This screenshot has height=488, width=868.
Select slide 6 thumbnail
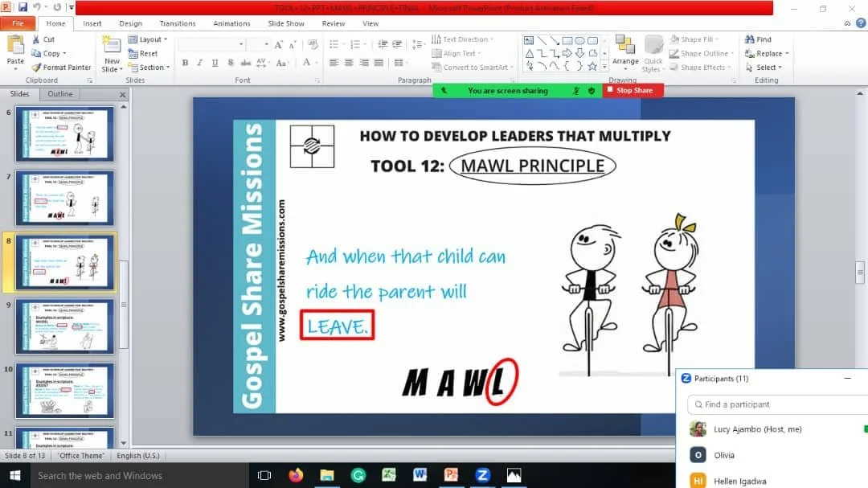[65, 134]
